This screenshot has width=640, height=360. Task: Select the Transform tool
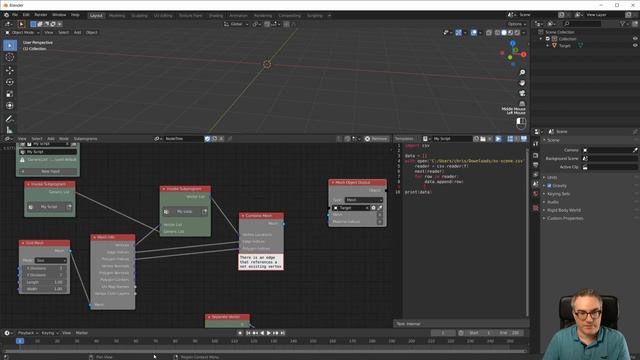(x=10, y=106)
